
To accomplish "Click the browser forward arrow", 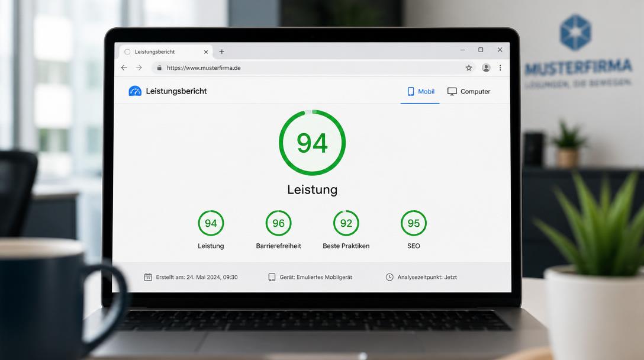I will coord(139,68).
